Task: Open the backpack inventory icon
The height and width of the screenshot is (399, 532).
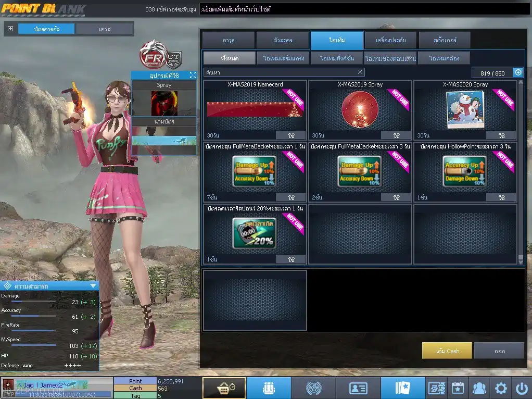Action: tap(269, 388)
